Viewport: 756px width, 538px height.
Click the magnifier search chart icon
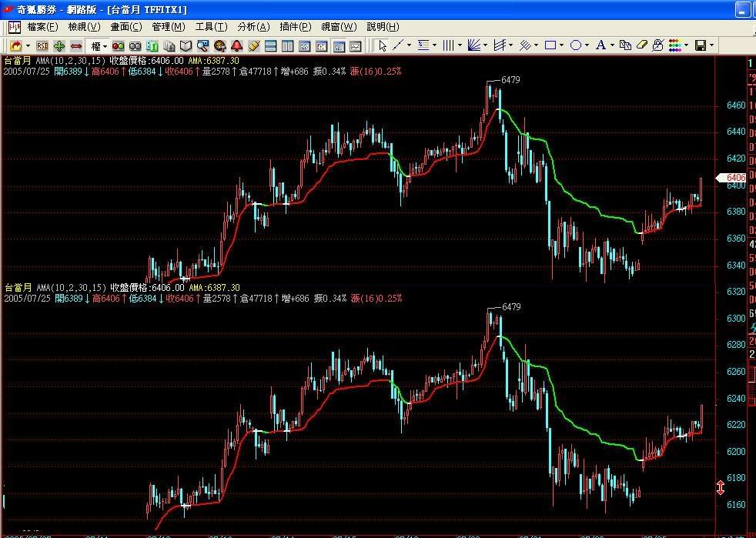tap(202, 46)
